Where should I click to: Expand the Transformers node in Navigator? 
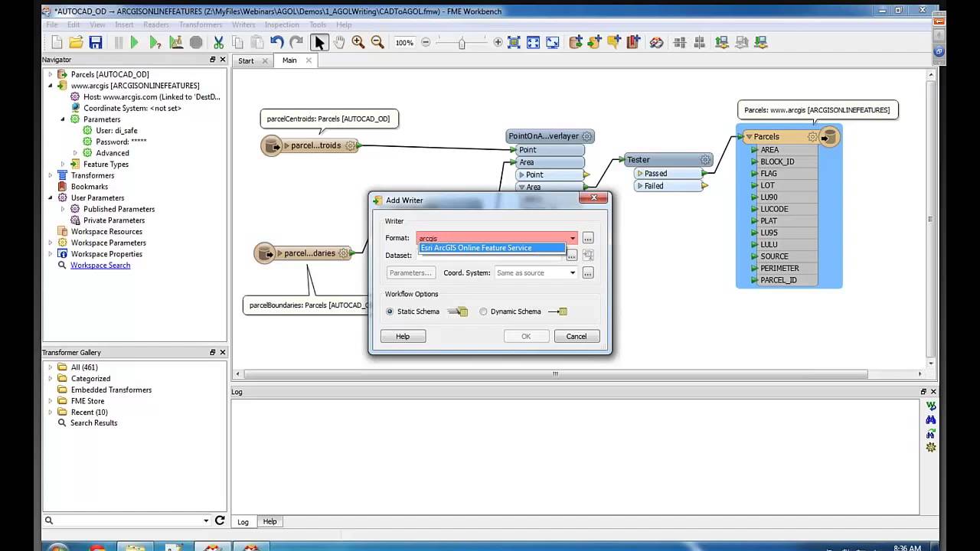point(51,175)
